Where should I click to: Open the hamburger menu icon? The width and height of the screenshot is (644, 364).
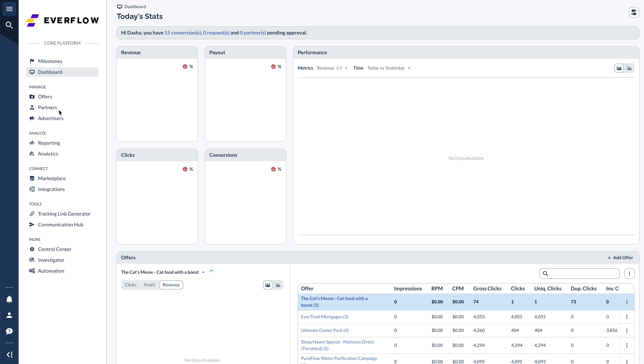pos(9,9)
